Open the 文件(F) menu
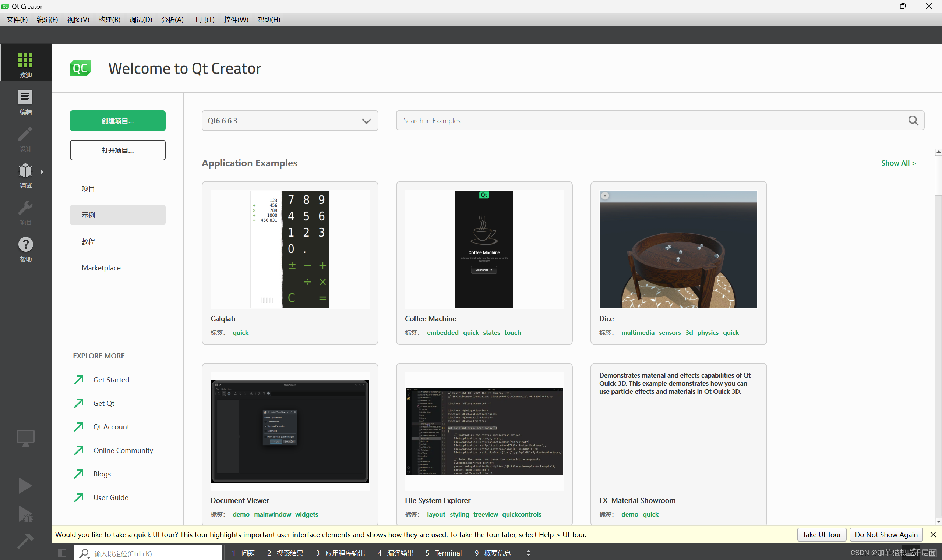The height and width of the screenshot is (560, 942). pos(17,20)
